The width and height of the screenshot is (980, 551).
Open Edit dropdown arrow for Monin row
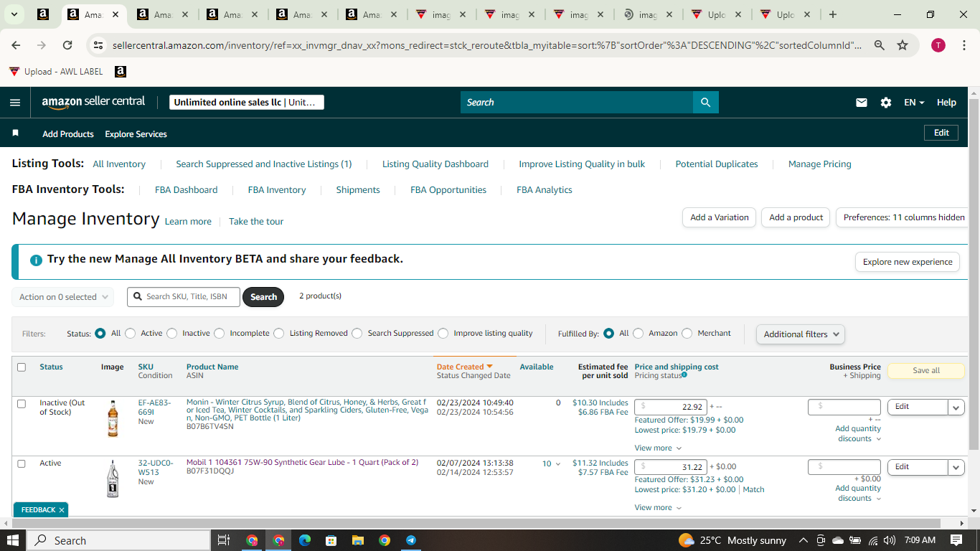(956, 408)
